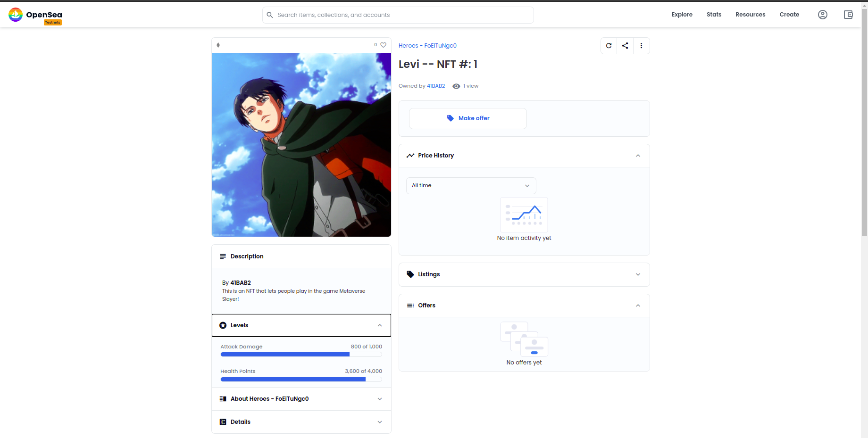This screenshot has width=868, height=438.
Task: Open the more options kebab menu
Action: [x=642, y=46]
